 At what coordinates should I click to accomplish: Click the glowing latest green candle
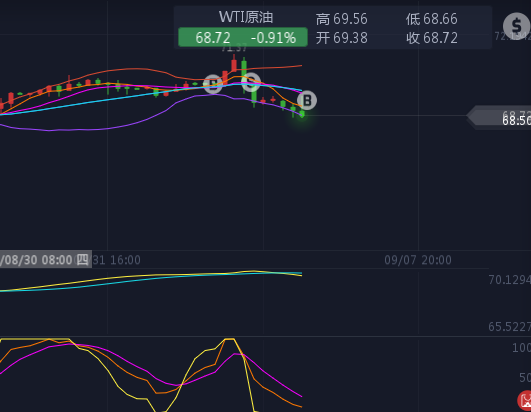tap(302, 114)
